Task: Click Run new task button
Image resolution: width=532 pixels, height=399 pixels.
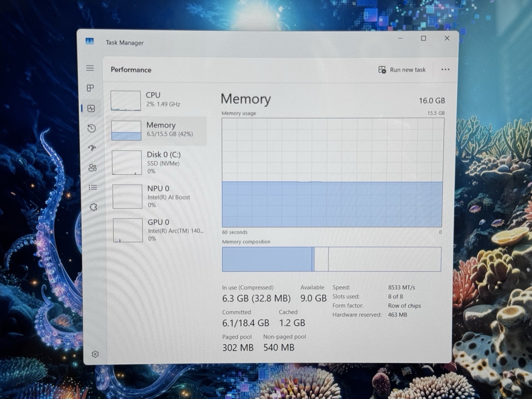Action: (x=402, y=69)
